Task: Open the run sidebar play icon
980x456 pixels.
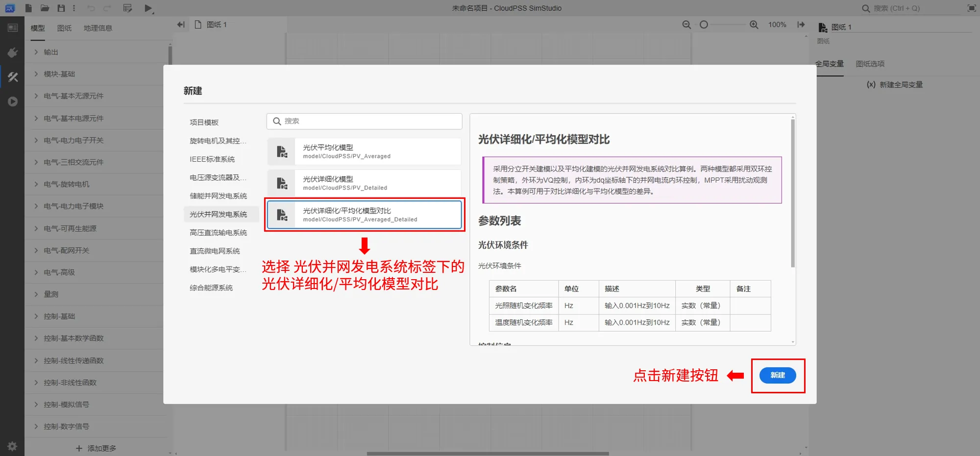Action: pyautogui.click(x=13, y=101)
